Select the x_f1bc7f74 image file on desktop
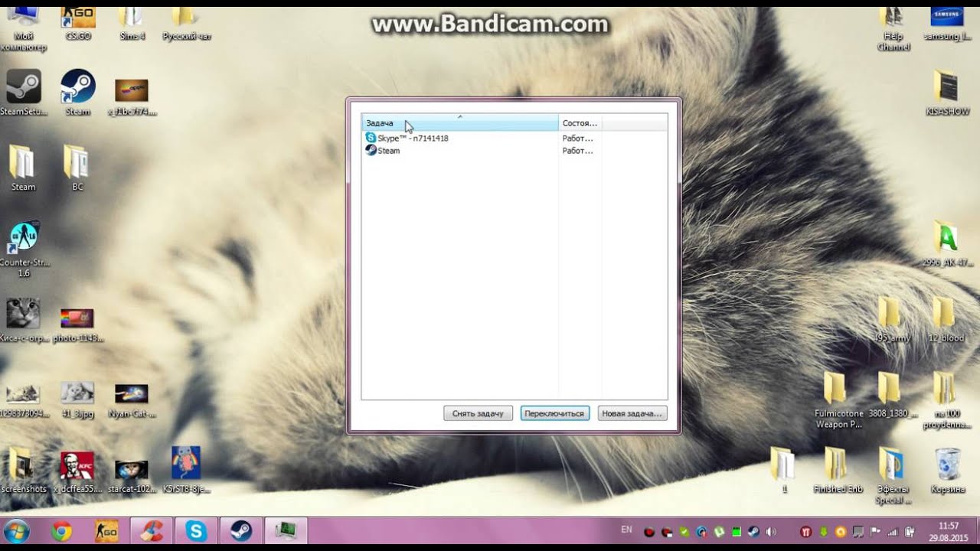980x551 pixels. [x=132, y=96]
